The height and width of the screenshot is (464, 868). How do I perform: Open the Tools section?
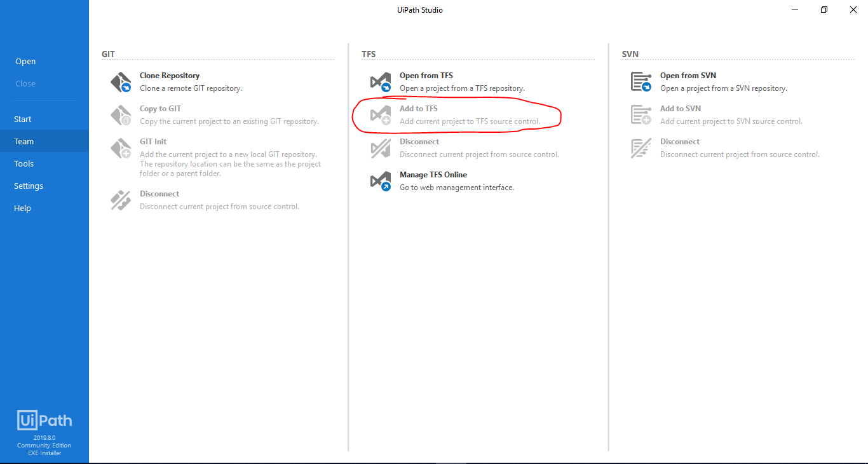pyautogui.click(x=24, y=163)
